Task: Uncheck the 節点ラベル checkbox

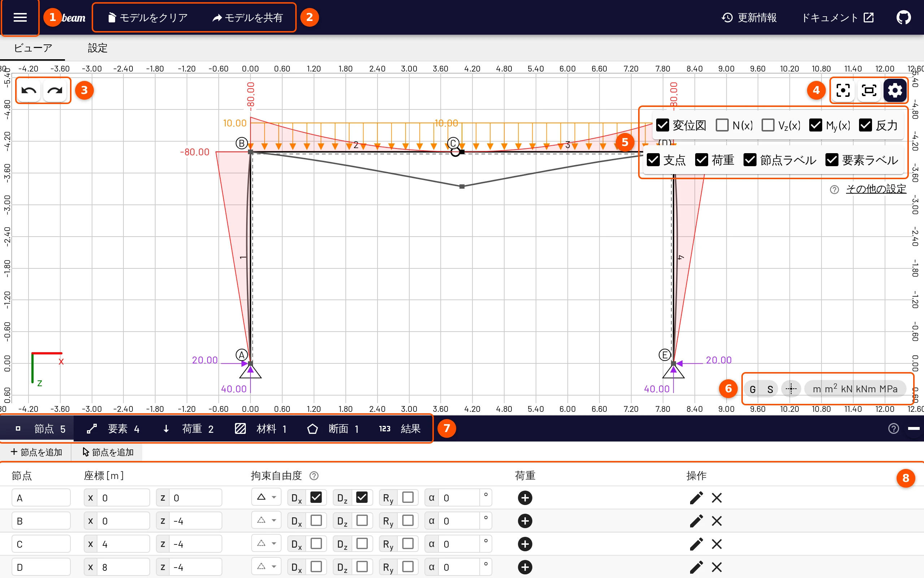Action: [x=750, y=160]
